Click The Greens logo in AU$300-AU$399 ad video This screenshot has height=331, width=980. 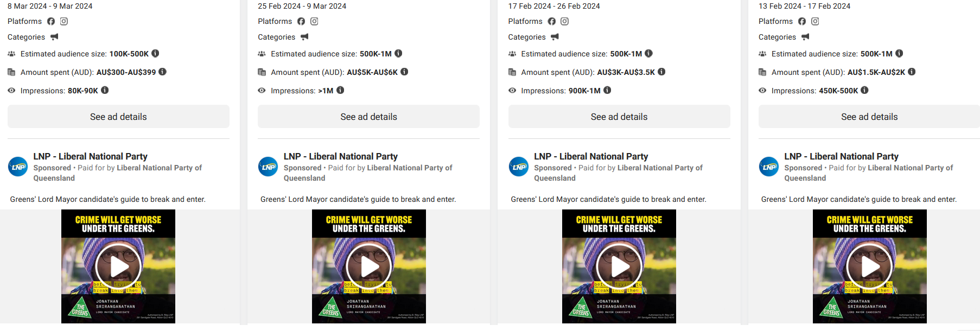click(79, 307)
